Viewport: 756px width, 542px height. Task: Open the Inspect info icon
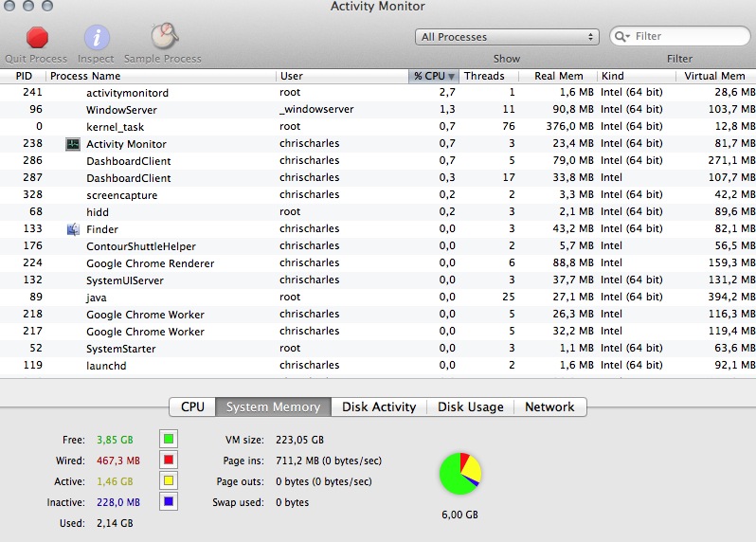click(97, 37)
